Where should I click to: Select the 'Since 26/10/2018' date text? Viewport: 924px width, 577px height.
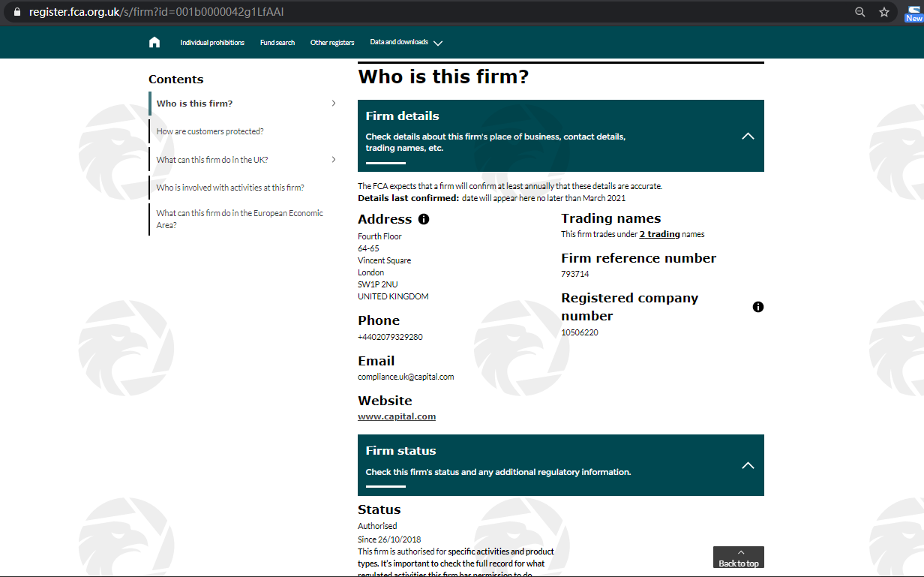click(x=389, y=539)
